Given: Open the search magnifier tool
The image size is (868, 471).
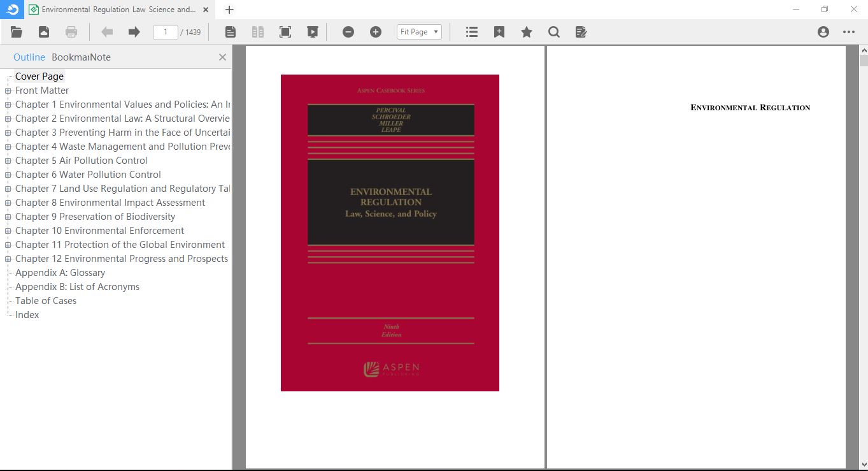Looking at the screenshot, I should click(554, 32).
